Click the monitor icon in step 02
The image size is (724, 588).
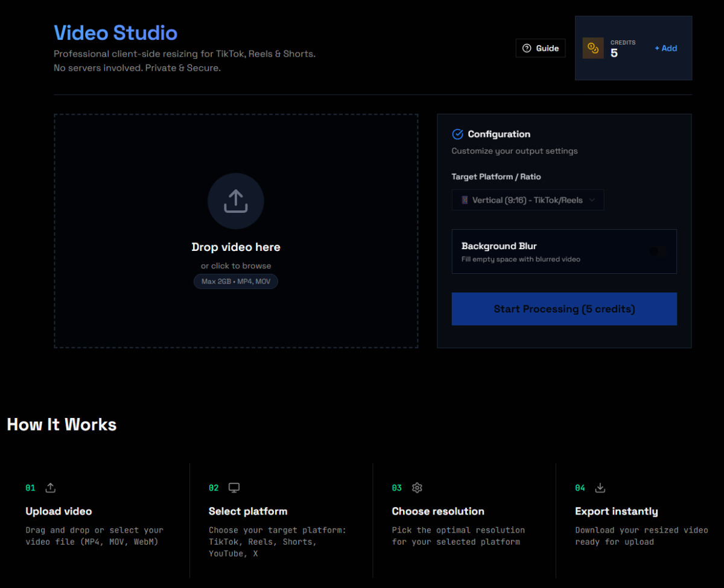click(234, 487)
